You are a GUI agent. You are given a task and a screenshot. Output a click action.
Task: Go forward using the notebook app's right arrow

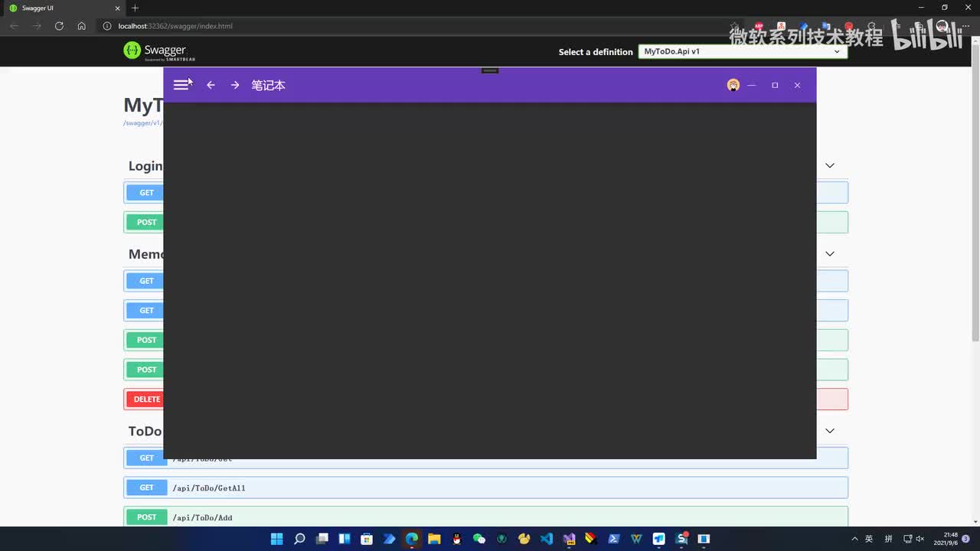[235, 85]
